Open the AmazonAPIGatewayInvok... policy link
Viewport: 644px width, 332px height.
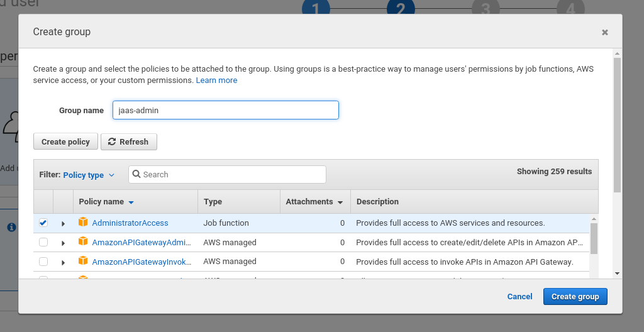pyautogui.click(x=142, y=262)
